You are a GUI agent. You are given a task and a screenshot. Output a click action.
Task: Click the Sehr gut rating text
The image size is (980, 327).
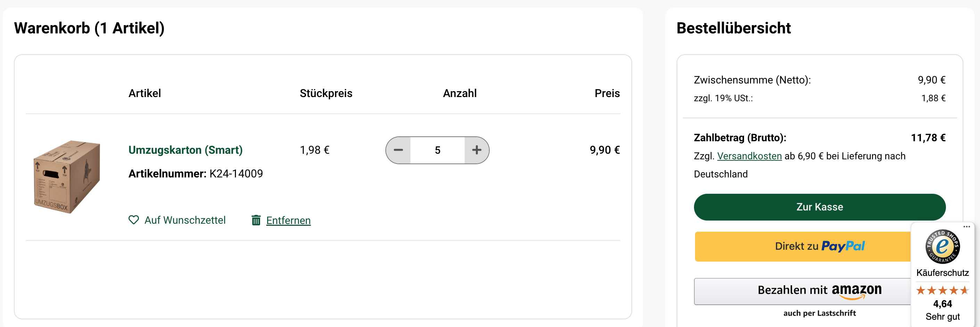942,317
